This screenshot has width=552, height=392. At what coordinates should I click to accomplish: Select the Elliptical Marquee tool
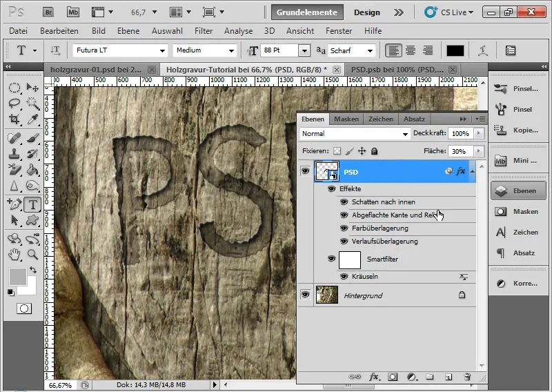pos(14,88)
